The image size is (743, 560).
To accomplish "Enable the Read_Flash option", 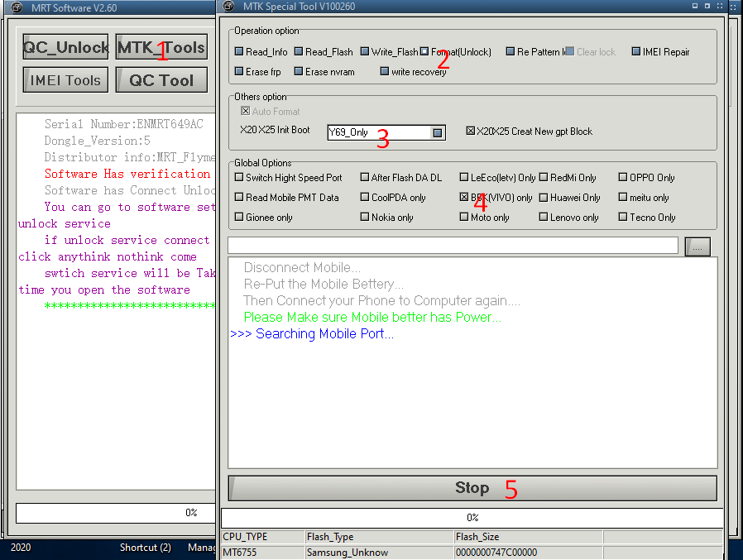I will pyautogui.click(x=324, y=51).
